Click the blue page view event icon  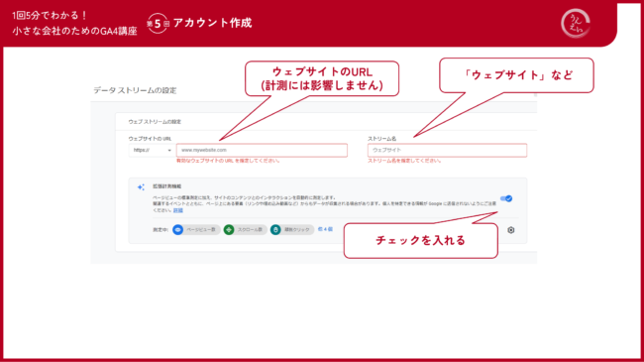177,229
